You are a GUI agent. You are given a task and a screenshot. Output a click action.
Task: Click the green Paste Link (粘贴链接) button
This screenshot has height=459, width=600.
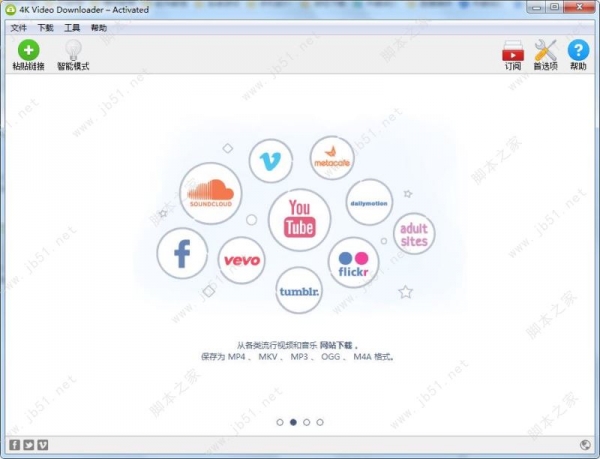pos(28,55)
